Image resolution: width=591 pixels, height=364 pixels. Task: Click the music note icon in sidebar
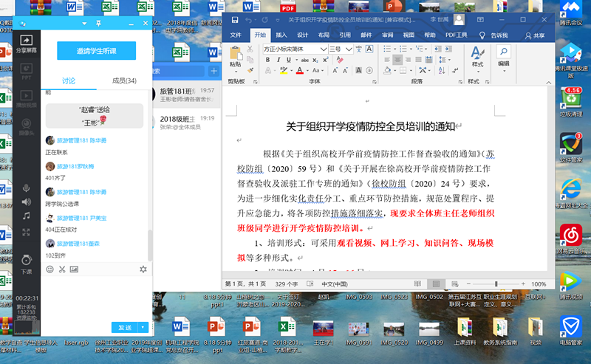click(26, 216)
